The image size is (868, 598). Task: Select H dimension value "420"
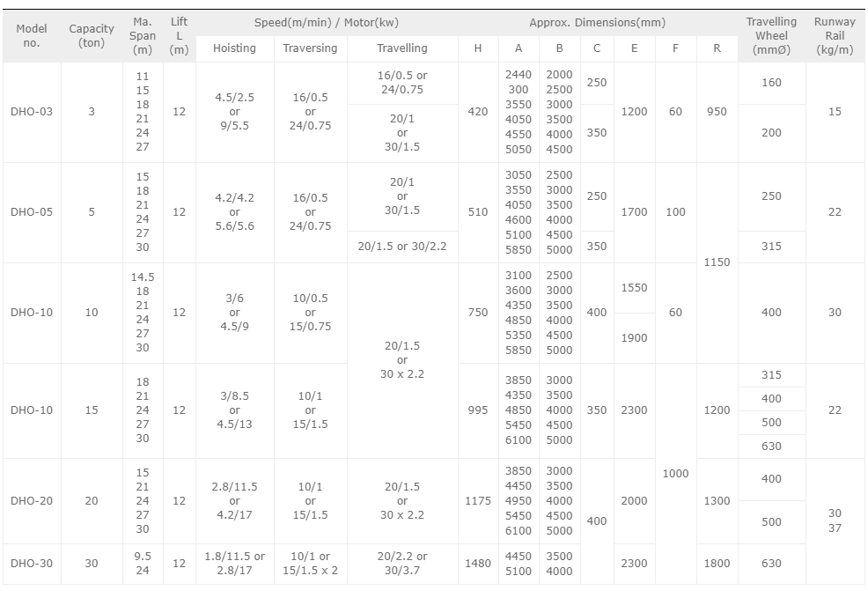pyautogui.click(x=478, y=111)
